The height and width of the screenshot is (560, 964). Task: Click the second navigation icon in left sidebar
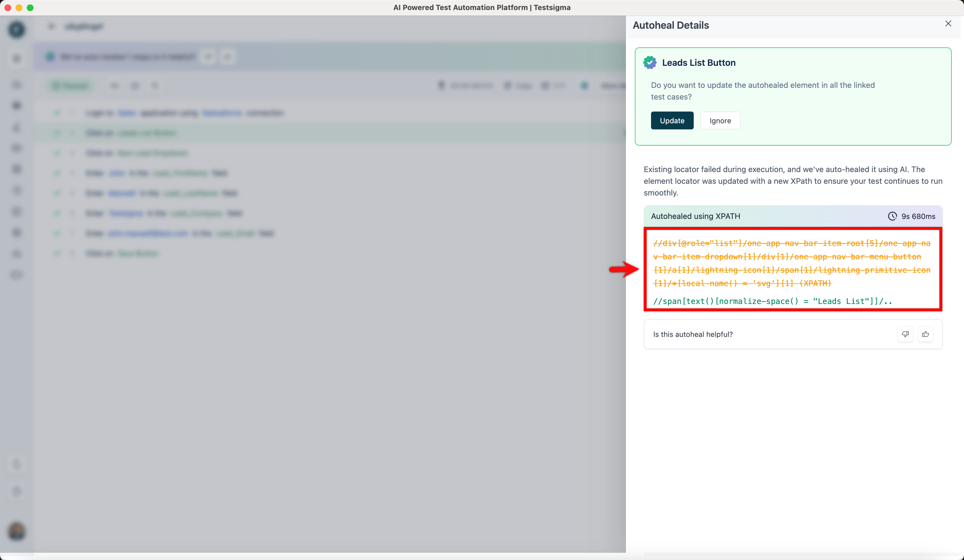(16, 85)
